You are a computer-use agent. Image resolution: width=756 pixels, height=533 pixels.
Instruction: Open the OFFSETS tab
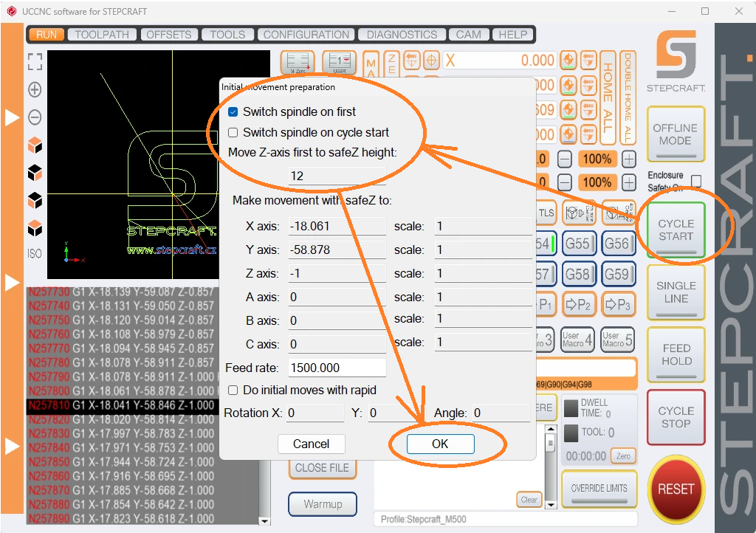pyautogui.click(x=169, y=35)
